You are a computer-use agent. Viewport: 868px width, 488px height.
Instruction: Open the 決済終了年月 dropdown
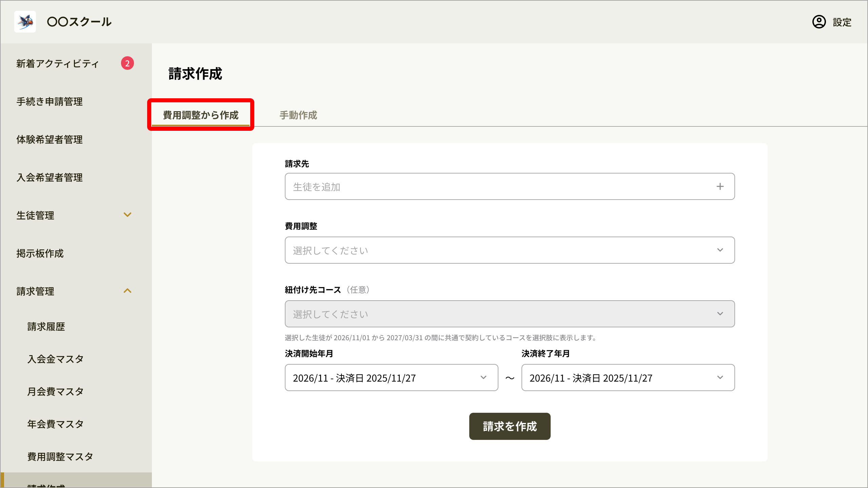(628, 378)
